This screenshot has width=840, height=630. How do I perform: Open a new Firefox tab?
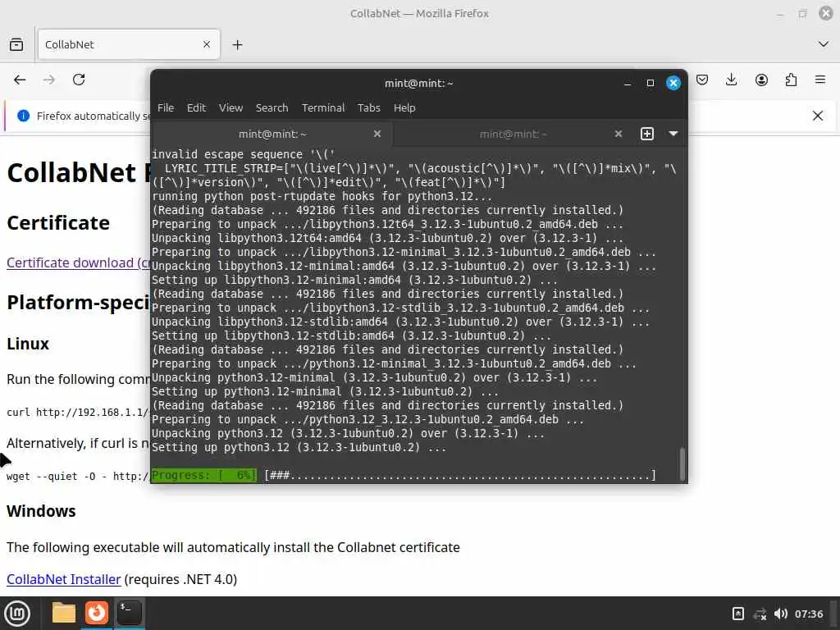(x=237, y=45)
